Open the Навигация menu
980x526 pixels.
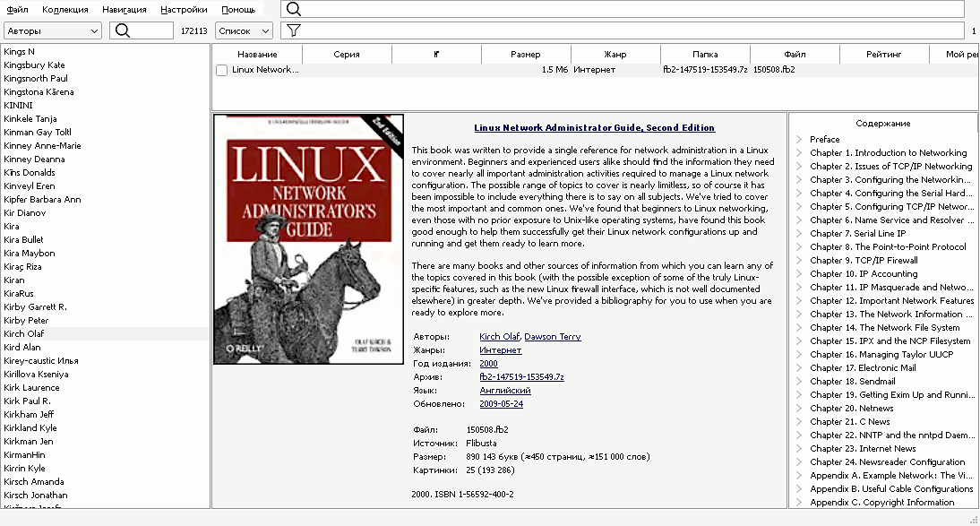[x=125, y=9]
